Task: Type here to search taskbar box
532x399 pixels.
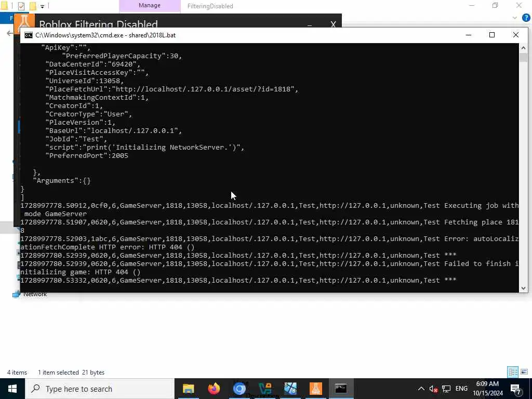Action: coord(99,389)
